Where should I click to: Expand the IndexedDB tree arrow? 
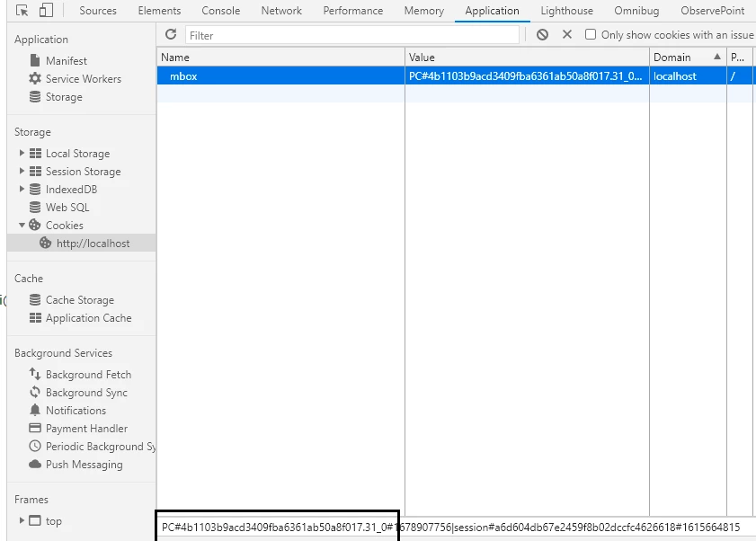[x=22, y=189]
